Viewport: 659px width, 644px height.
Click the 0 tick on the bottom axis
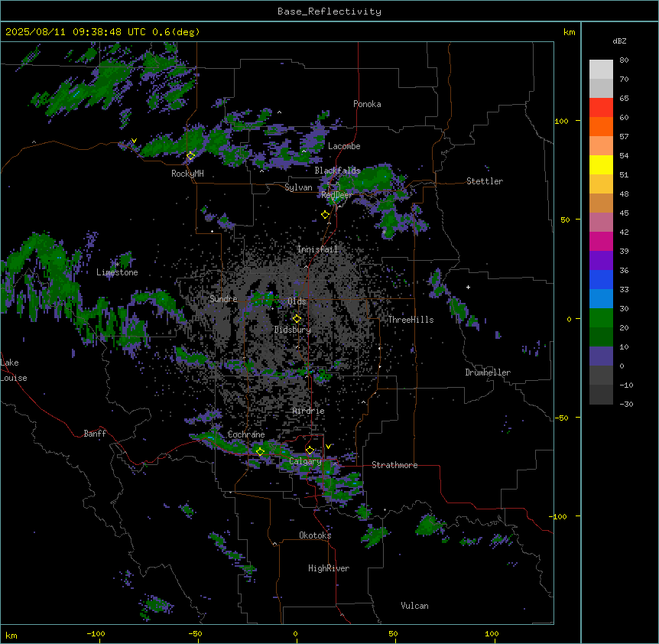click(295, 633)
